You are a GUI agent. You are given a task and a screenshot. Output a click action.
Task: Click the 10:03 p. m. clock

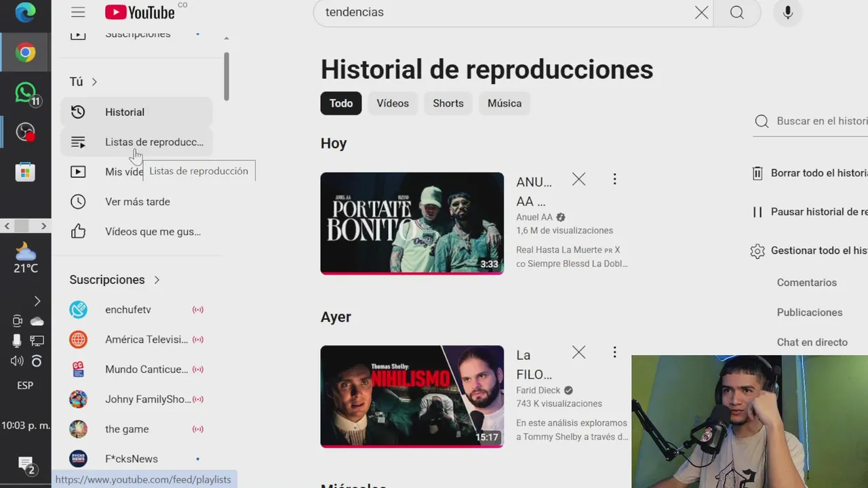point(26,426)
